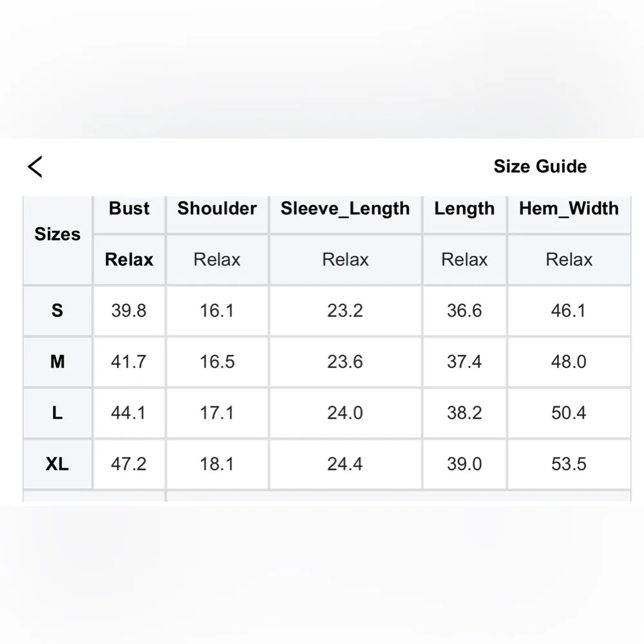Viewport: 644px width, 644px height.
Task: Click the 16.5 shoulder value for M
Action: click(x=217, y=362)
